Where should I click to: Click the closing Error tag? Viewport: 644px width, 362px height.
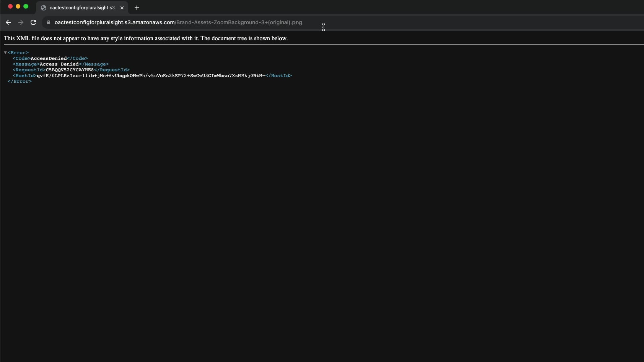(x=19, y=81)
